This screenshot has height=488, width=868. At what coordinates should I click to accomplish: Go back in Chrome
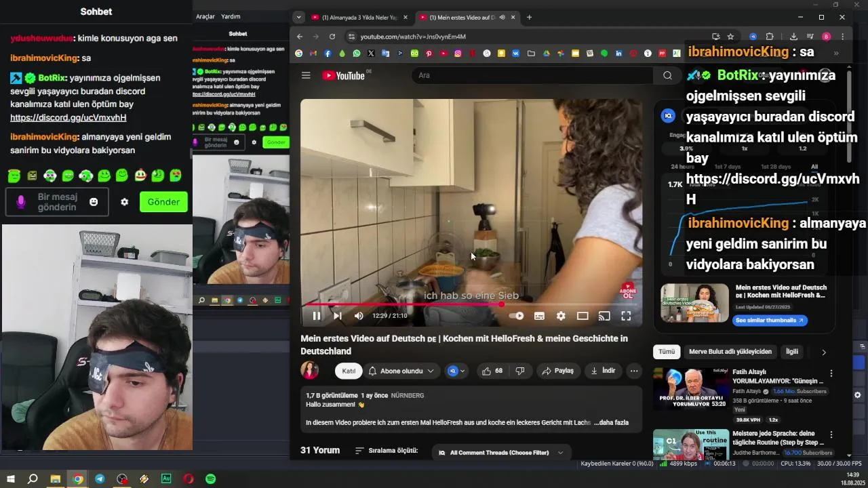pos(300,37)
